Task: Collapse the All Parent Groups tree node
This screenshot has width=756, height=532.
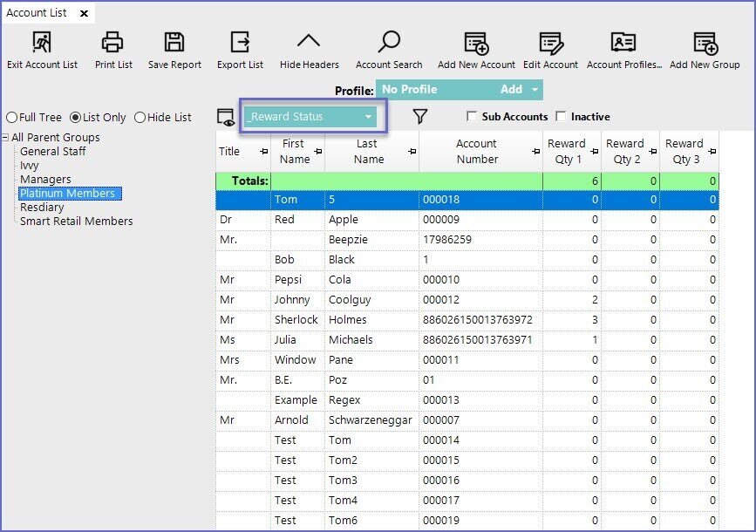Action: pyautogui.click(x=6, y=138)
